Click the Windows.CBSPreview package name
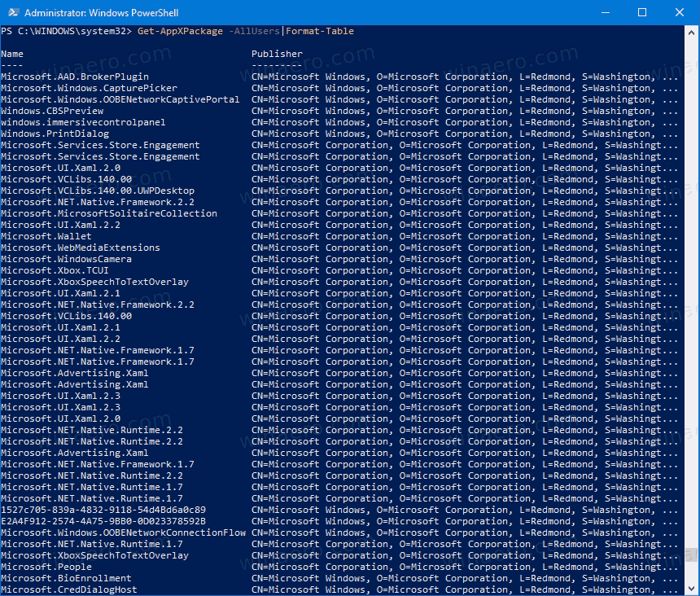Viewport: 700px width, 596px height. click(x=52, y=110)
